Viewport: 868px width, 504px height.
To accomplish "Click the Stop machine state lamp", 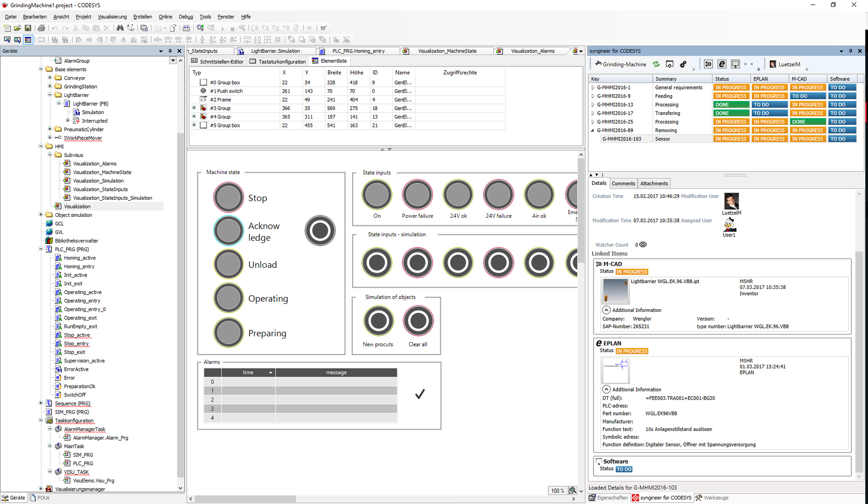I will [228, 198].
